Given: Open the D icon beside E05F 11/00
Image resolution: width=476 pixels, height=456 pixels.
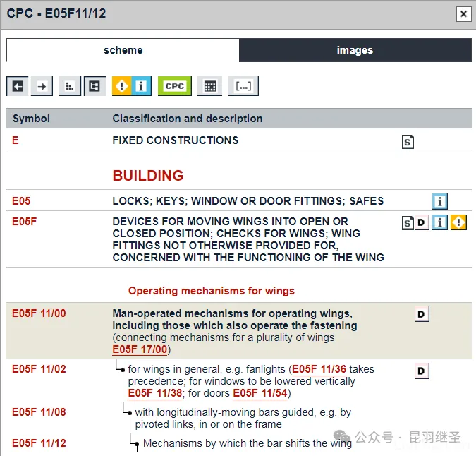Looking at the screenshot, I should coord(422,314).
